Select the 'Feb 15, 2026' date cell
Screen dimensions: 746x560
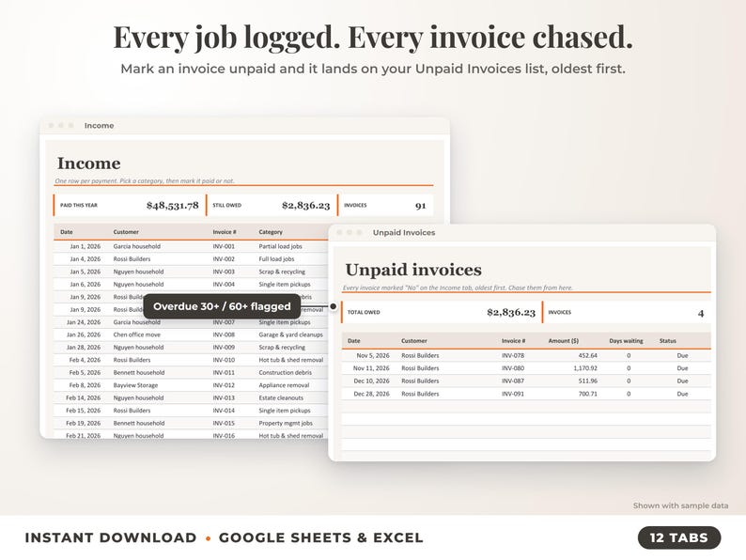coord(84,411)
